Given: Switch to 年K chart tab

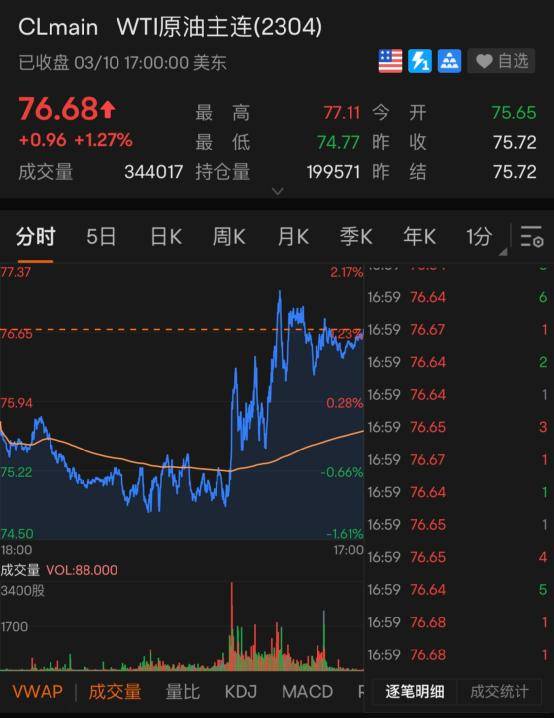Looking at the screenshot, I should click(x=419, y=237).
